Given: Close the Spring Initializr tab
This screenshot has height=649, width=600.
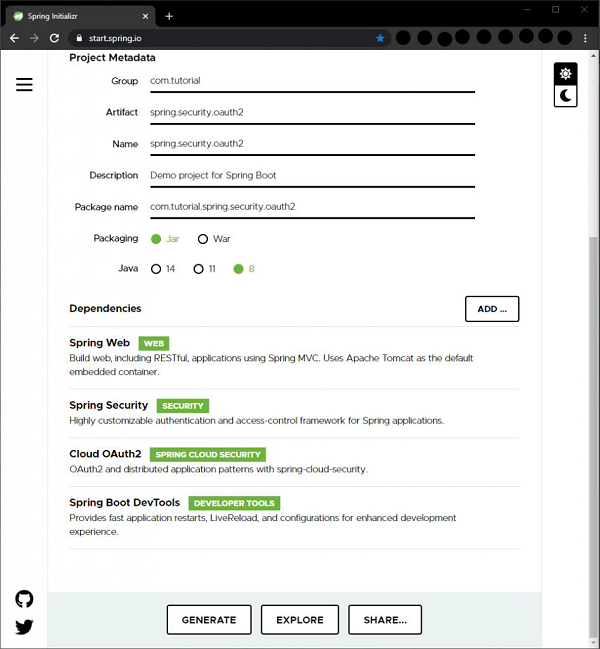Looking at the screenshot, I should point(145,16).
